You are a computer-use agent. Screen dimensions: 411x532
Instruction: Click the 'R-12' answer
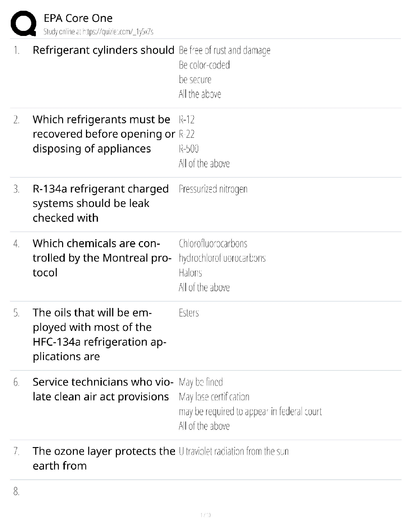click(x=187, y=120)
